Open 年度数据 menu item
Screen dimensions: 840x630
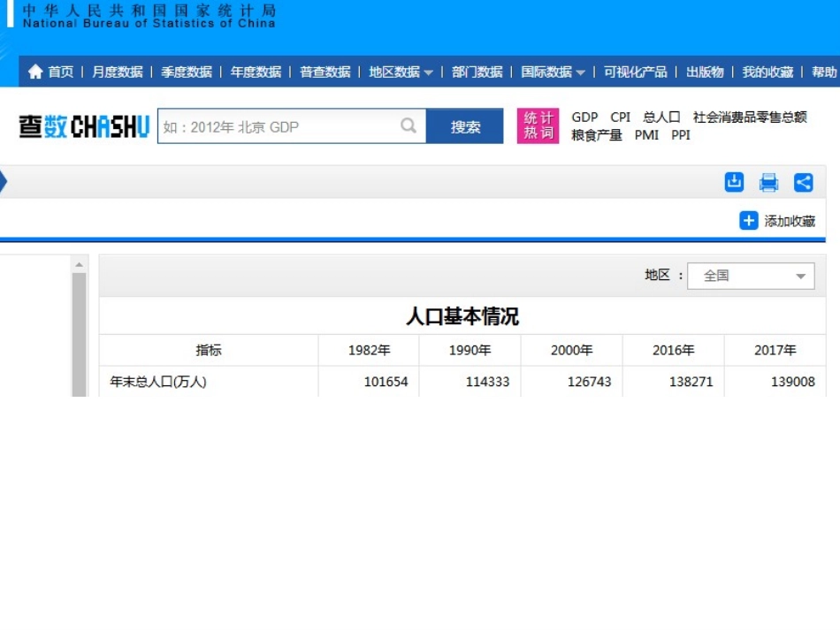pyautogui.click(x=256, y=72)
